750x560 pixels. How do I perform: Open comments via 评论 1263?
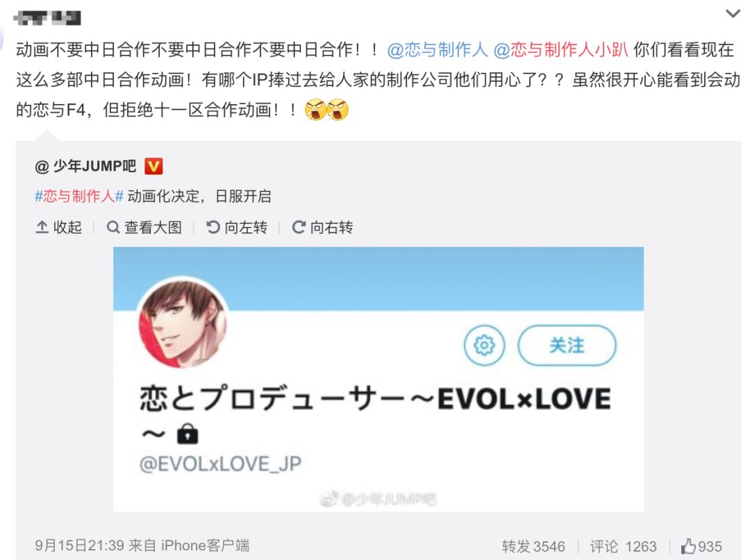click(623, 546)
